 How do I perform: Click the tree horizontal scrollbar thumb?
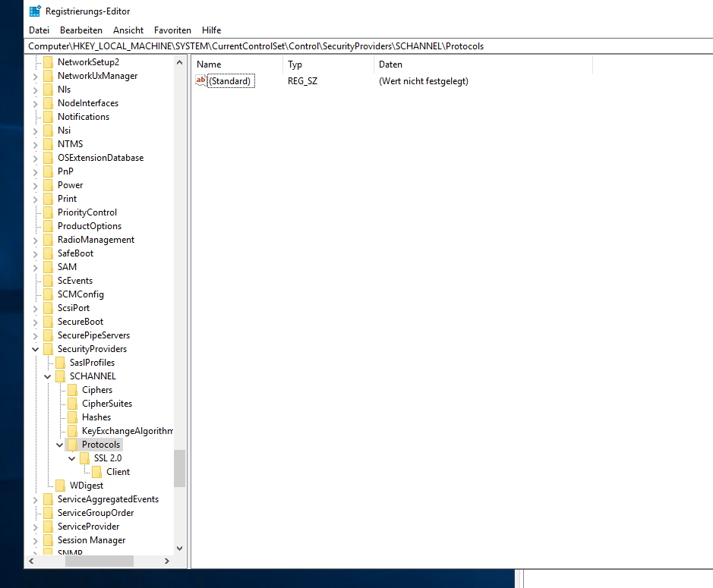click(x=99, y=561)
